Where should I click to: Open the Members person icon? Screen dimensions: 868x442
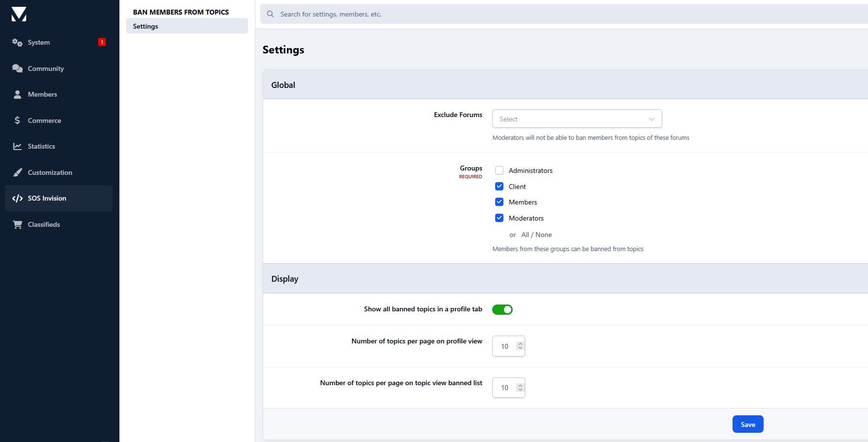pos(17,94)
